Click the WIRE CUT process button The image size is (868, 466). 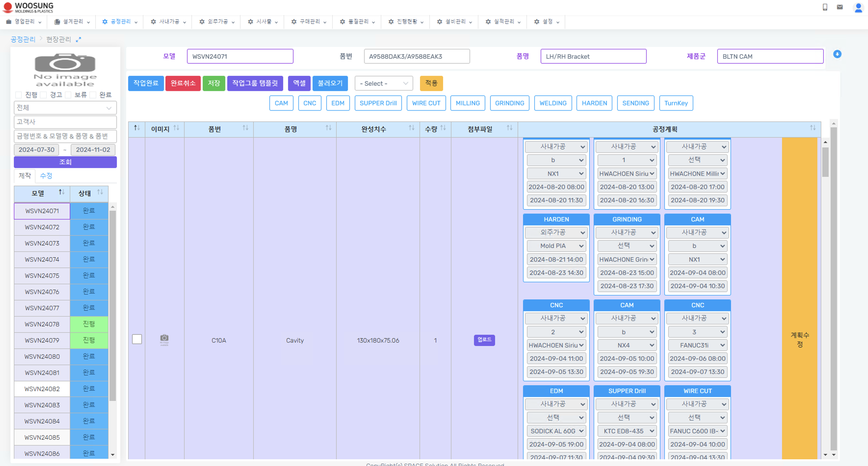coord(426,103)
